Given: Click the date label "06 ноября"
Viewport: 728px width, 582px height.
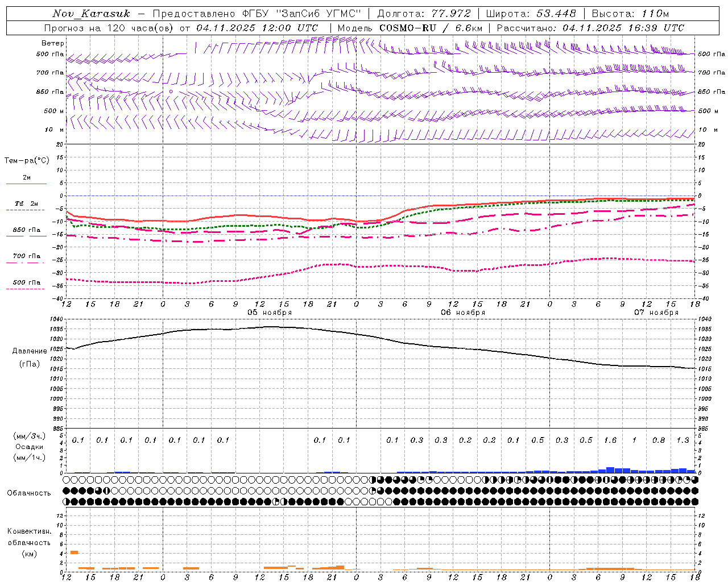Looking at the screenshot, I should tap(463, 313).
